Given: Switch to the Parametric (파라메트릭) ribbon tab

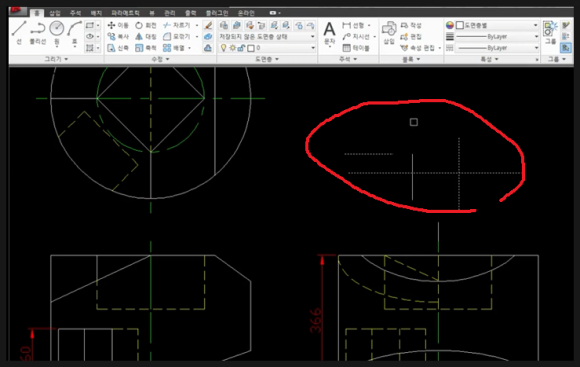Looking at the screenshot, I should point(125,13).
